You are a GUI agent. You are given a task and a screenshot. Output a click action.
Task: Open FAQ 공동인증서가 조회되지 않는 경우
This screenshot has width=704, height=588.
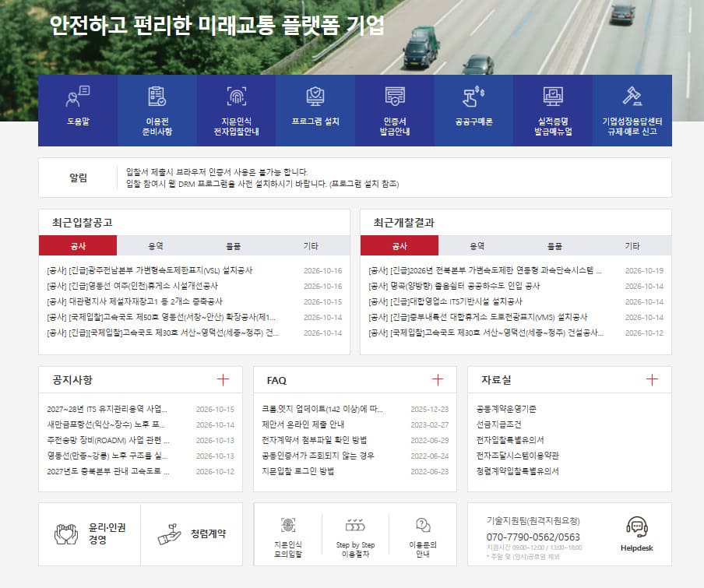pyautogui.click(x=318, y=456)
